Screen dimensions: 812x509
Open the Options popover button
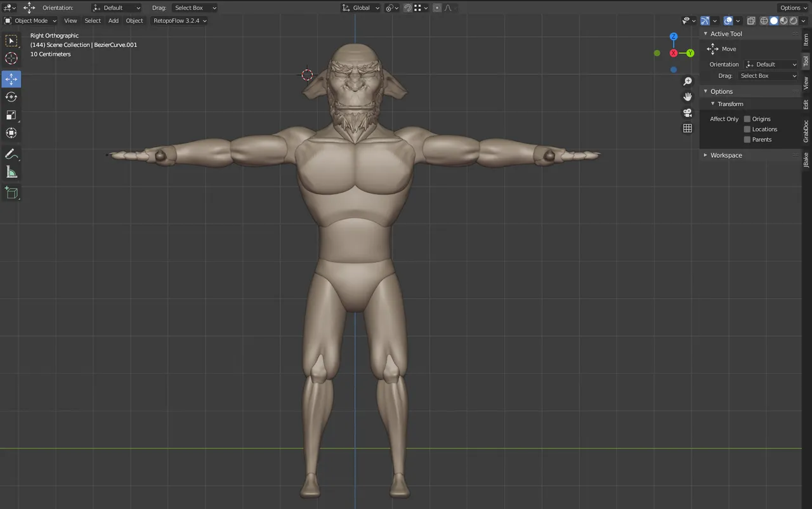[793, 8]
